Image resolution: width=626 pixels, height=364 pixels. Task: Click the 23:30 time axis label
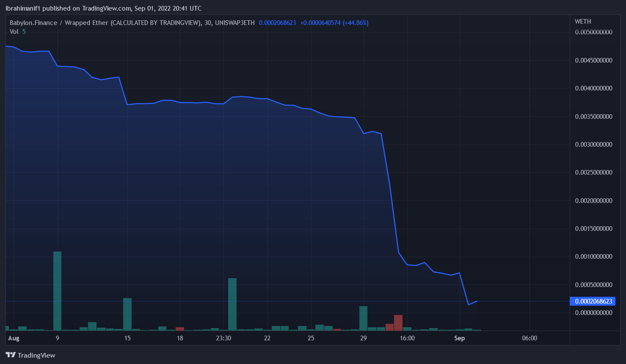click(x=223, y=338)
